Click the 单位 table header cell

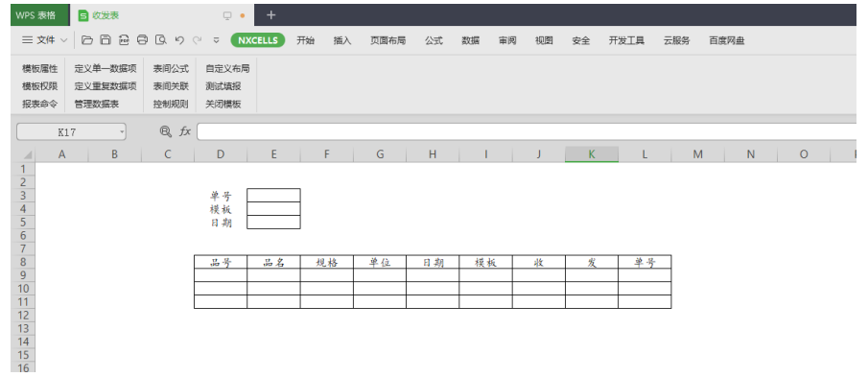point(380,262)
